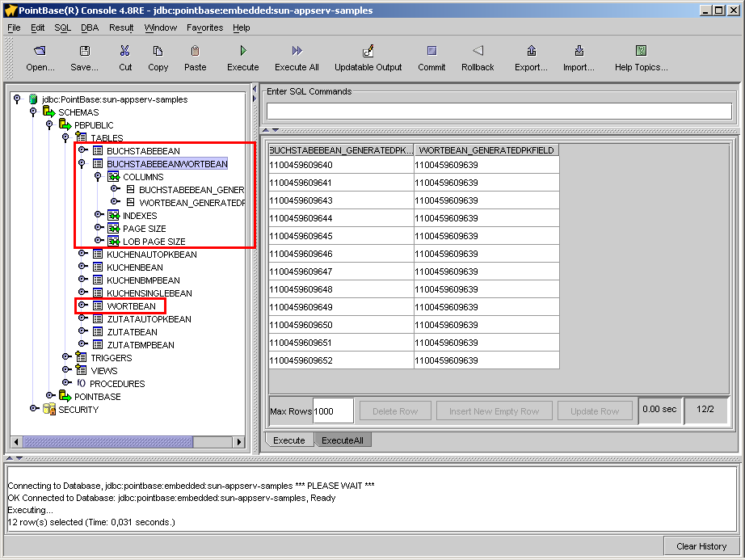The height and width of the screenshot is (560, 745).
Task: Open Help Topics from toolbar
Action: 641,51
